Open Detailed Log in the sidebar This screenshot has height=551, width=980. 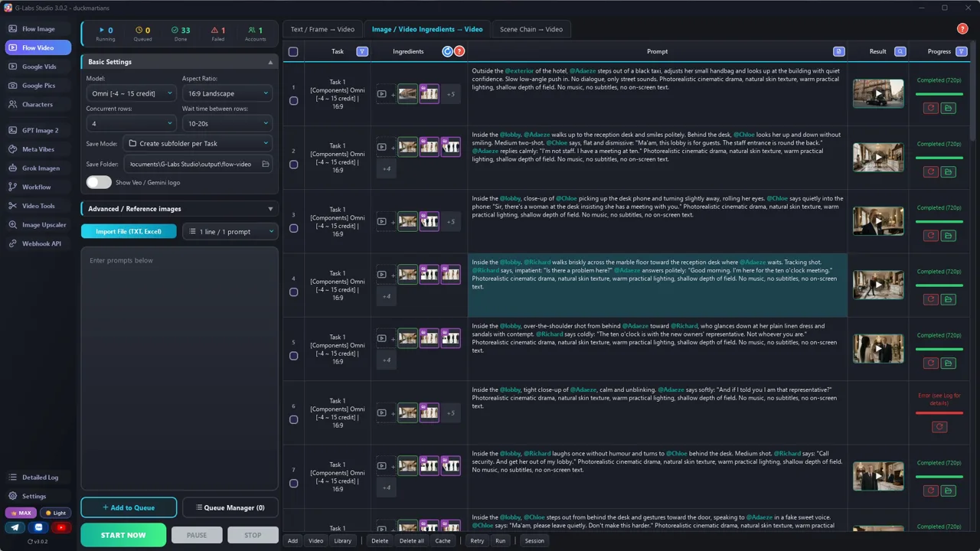[40, 478]
